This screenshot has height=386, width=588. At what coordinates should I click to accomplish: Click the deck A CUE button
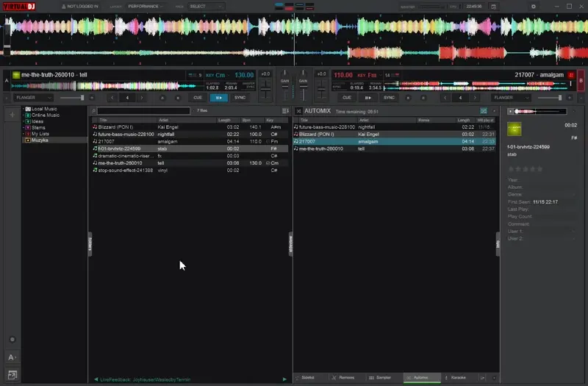pyautogui.click(x=198, y=98)
